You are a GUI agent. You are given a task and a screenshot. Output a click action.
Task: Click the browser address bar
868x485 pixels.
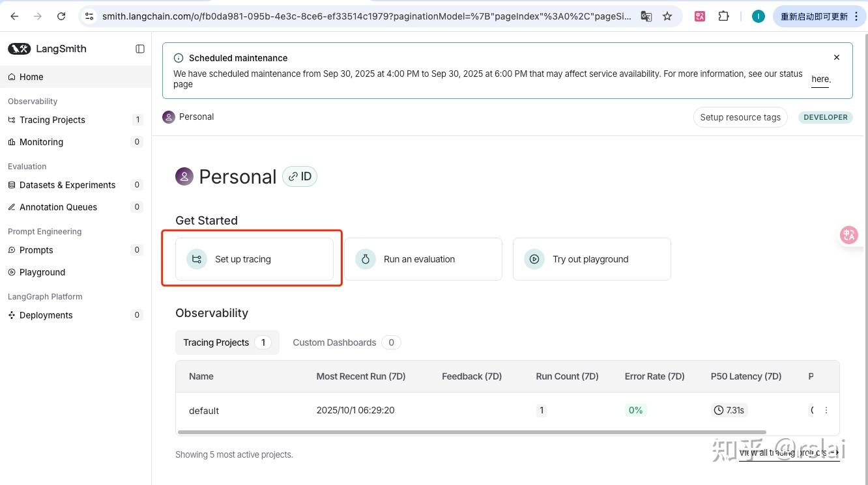(x=365, y=16)
